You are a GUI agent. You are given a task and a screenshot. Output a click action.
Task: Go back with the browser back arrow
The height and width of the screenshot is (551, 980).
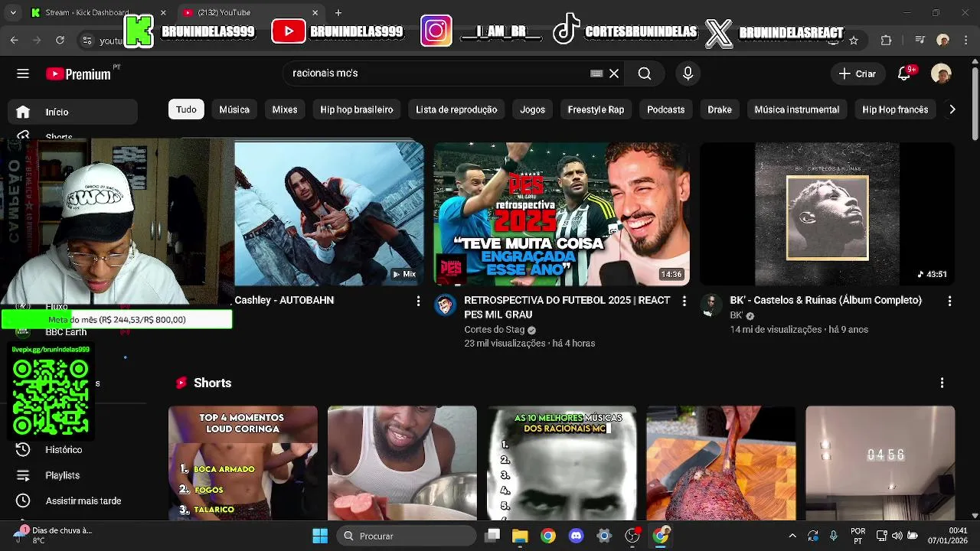(x=14, y=40)
